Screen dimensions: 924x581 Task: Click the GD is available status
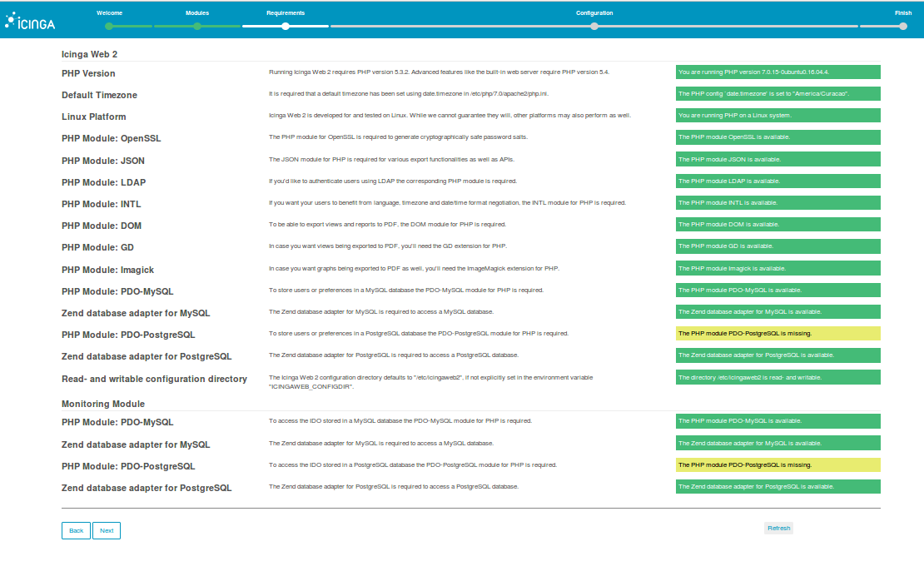pos(777,246)
